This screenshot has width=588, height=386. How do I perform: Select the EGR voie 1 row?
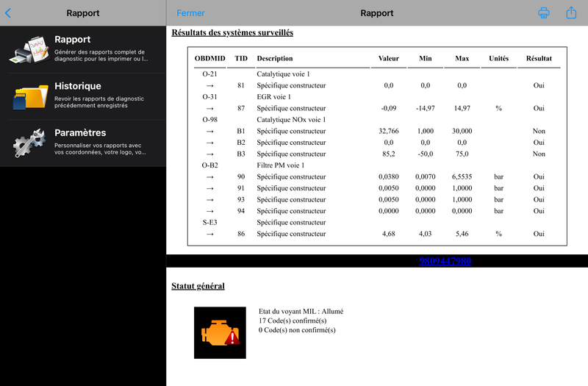377,97
